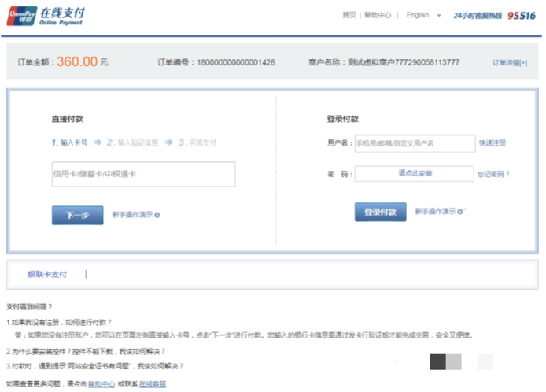Image resolution: width=546 pixels, height=392 pixels.
Task: Open the 快速注册 link
Action: tap(492, 143)
